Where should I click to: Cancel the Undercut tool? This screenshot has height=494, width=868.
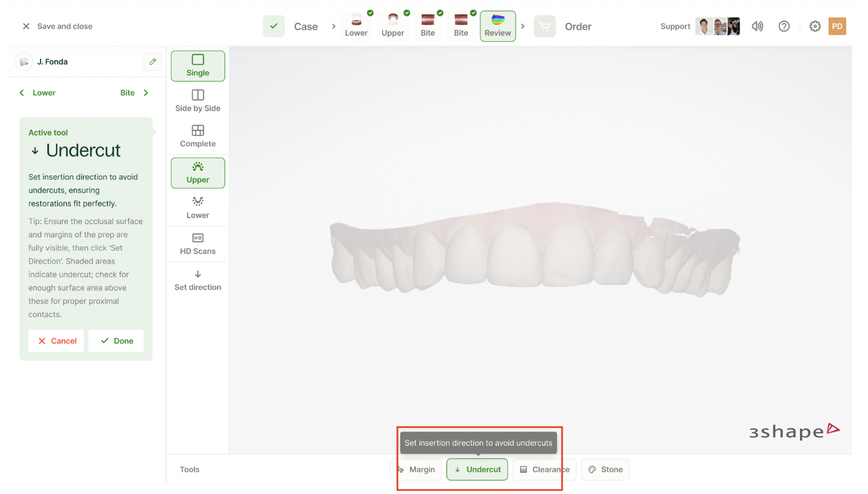(57, 341)
